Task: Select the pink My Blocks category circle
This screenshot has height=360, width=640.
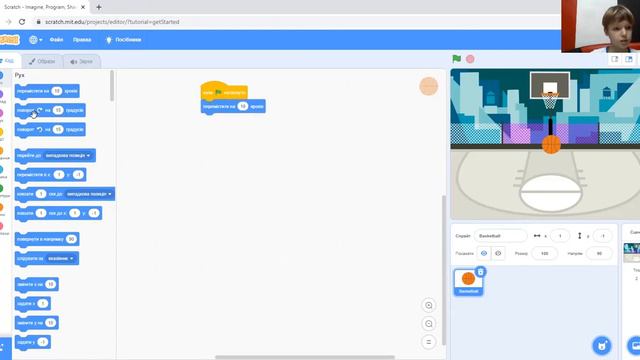Action: tap(1, 226)
